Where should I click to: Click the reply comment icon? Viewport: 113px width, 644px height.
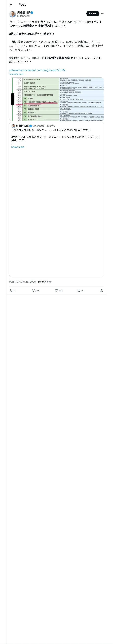[x=12, y=290]
